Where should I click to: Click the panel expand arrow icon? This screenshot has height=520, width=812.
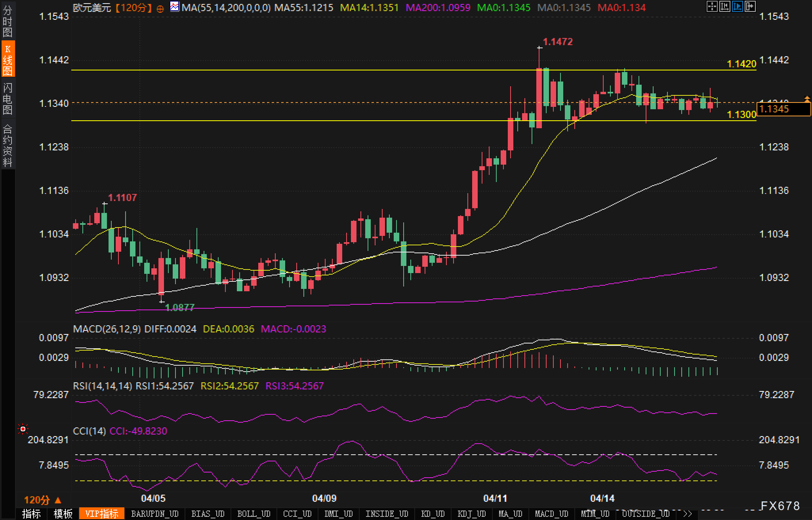click(x=750, y=6)
